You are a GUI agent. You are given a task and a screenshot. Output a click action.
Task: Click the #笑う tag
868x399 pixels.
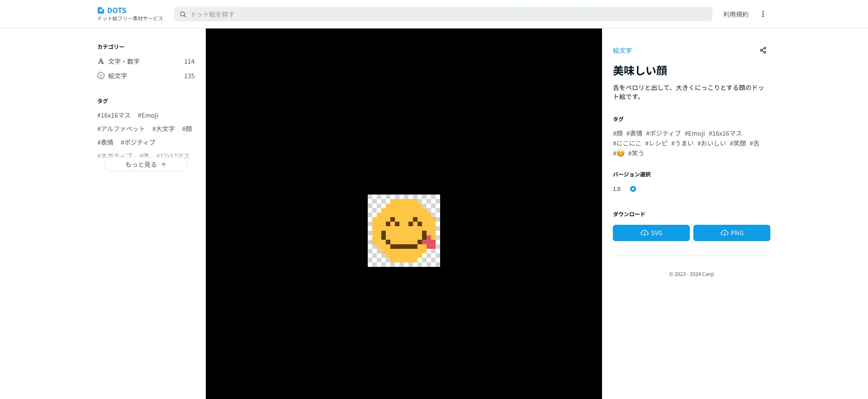636,153
